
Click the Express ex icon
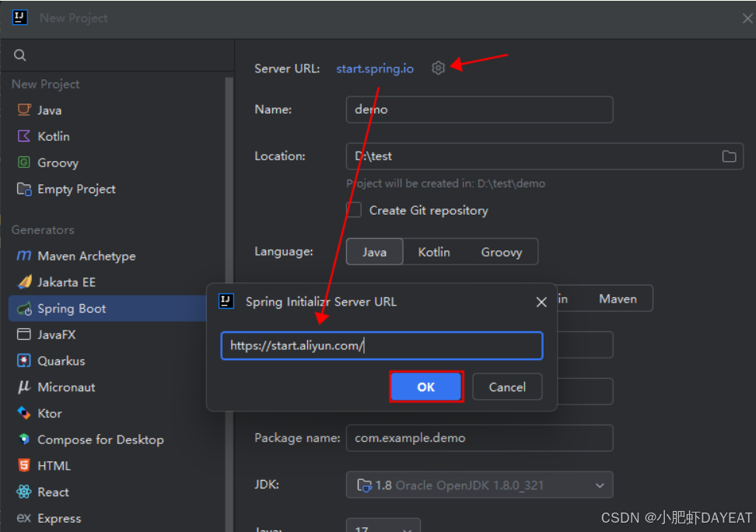click(x=24, y=518)
